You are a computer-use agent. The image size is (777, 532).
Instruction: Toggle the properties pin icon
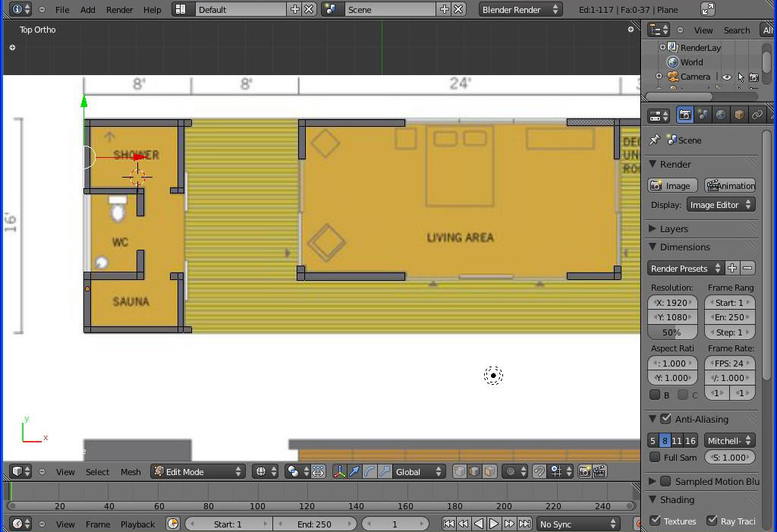point(655,140)
